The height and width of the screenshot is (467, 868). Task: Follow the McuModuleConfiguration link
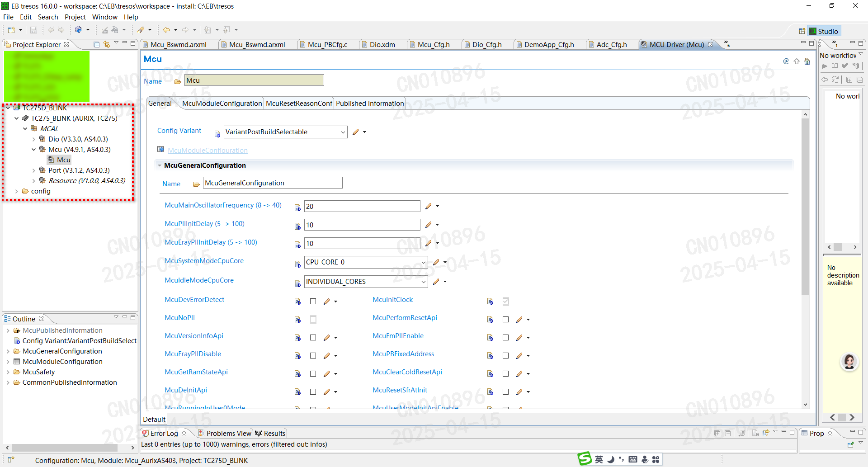pyautogui.click(x=208, y=151)
